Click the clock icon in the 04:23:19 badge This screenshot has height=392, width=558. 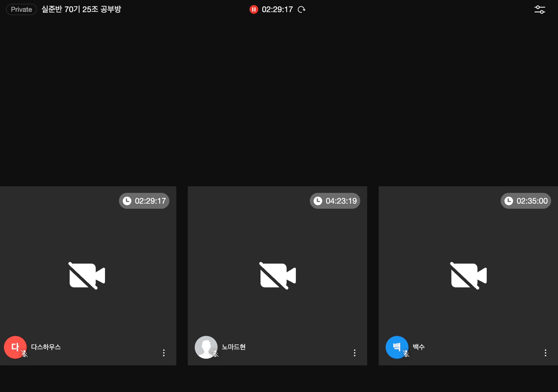tap(318, 201)
